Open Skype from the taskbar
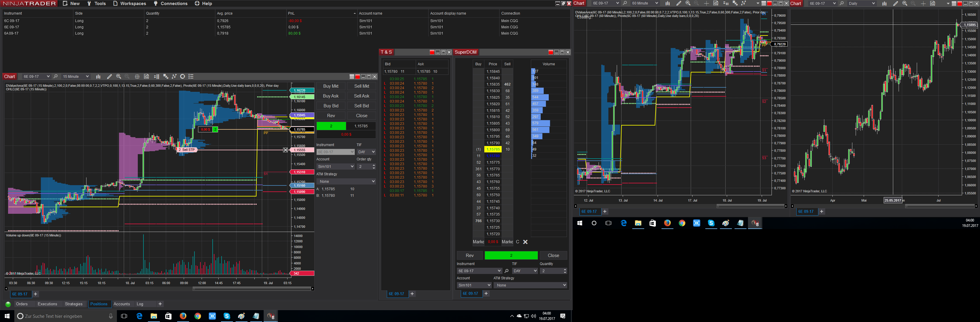 point(227,316)
